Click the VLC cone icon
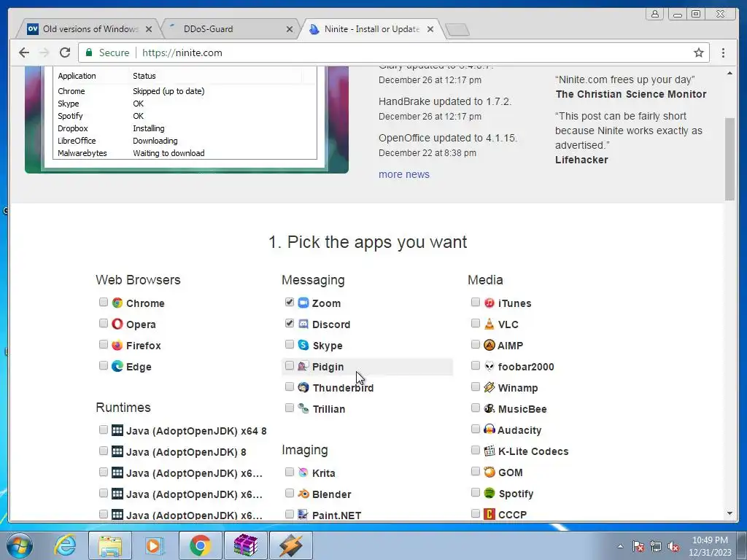The height and width of the screenshot is (560, 747). [489, 324]
